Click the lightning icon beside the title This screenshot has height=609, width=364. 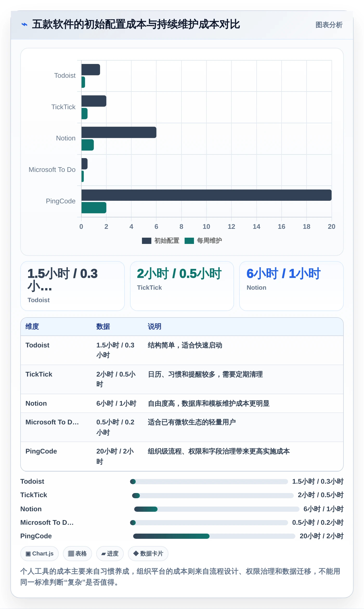(24, 24)
